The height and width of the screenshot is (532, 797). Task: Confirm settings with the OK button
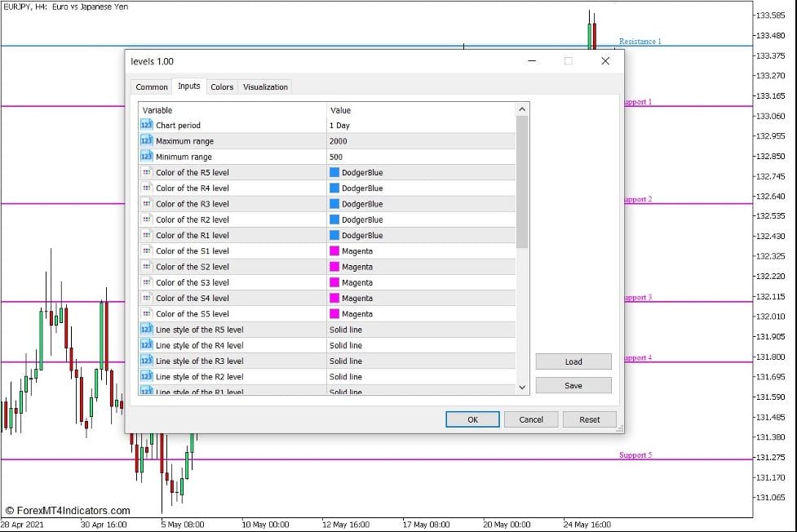click(x=472, y=419)
